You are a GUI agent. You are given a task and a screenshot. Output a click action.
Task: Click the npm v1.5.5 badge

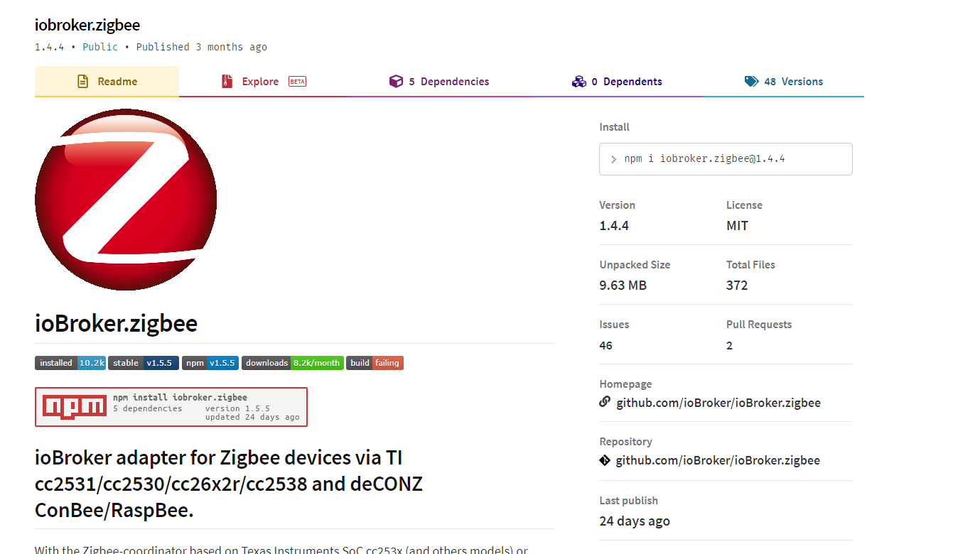pyautogui.click(x=210, y=363)
